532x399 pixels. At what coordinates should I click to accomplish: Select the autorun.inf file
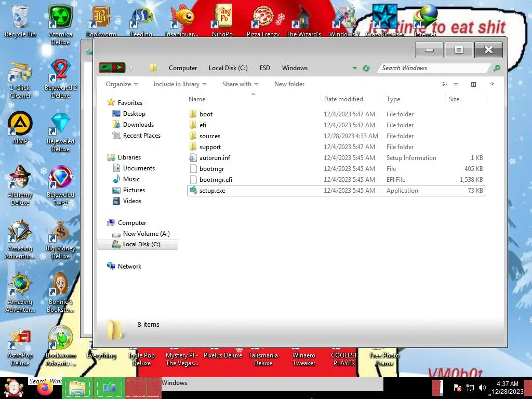pyautogui.click(x=336, y=158)
